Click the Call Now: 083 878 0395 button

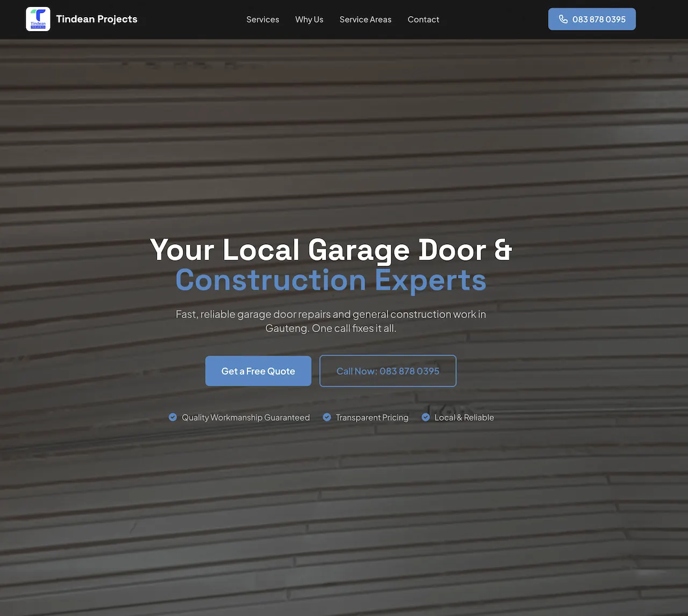coord(388,371)
